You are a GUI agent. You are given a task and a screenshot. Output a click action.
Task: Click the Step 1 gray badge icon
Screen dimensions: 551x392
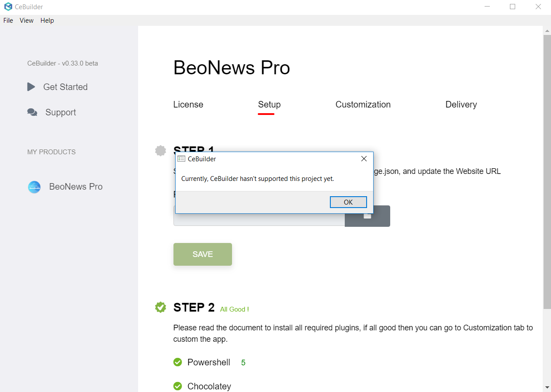coord(161,151)
